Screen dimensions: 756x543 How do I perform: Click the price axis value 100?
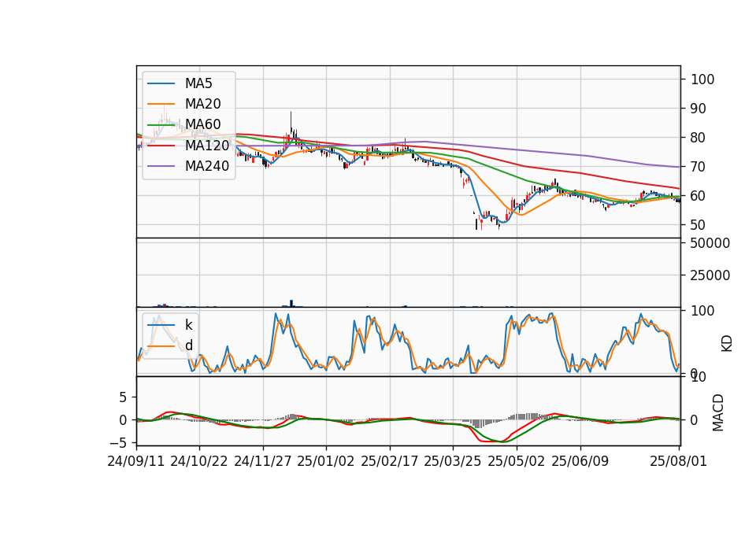702,79
